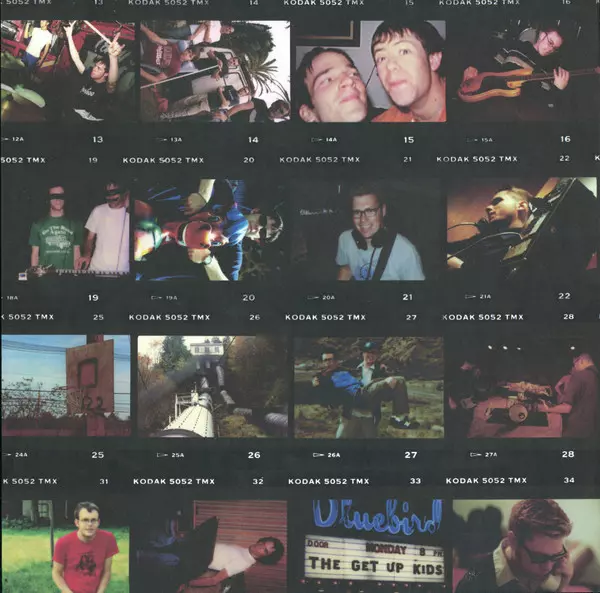Select photo of two men sitting on grass
Image resolution: width=600 pixels, height=593 pixels.
(x=368, y=385)
